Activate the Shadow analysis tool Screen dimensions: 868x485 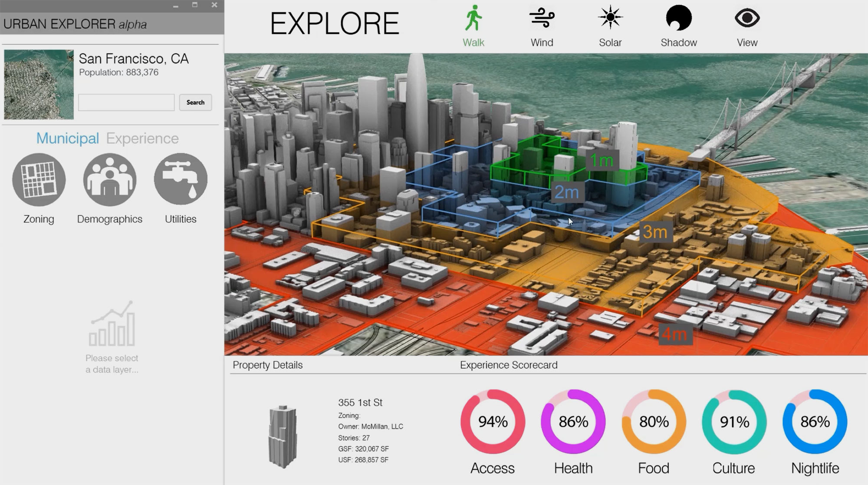(x=679, y=18)
